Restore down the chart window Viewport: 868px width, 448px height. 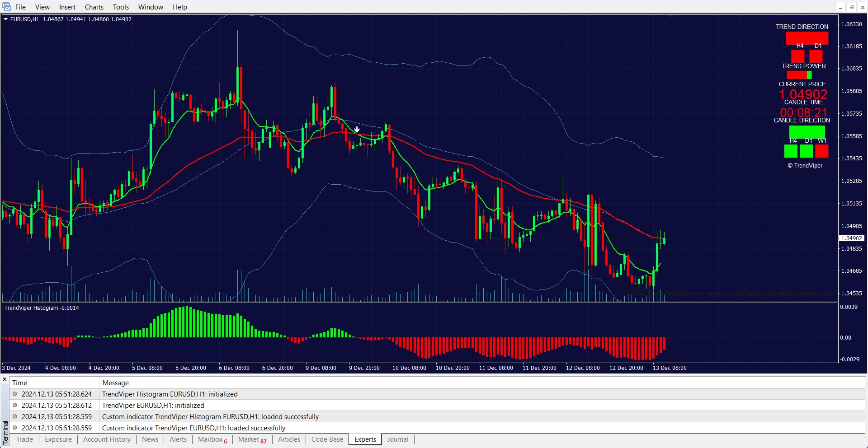point(851,7)
